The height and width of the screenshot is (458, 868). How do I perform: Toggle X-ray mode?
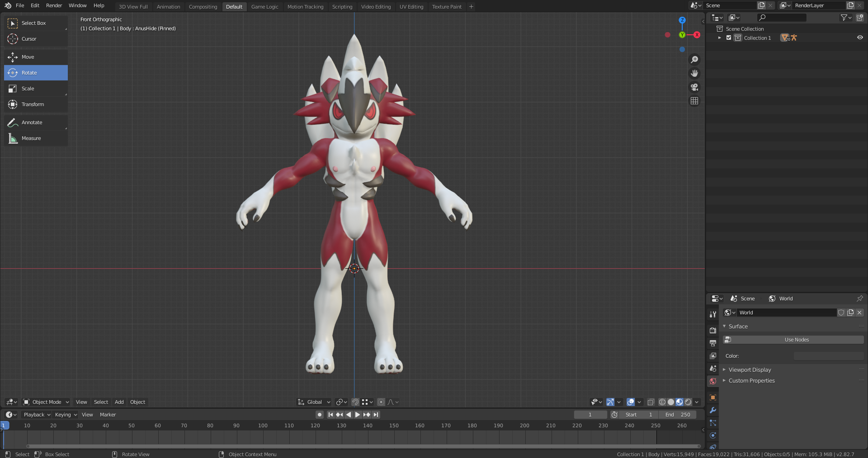[x=651, y=402]
